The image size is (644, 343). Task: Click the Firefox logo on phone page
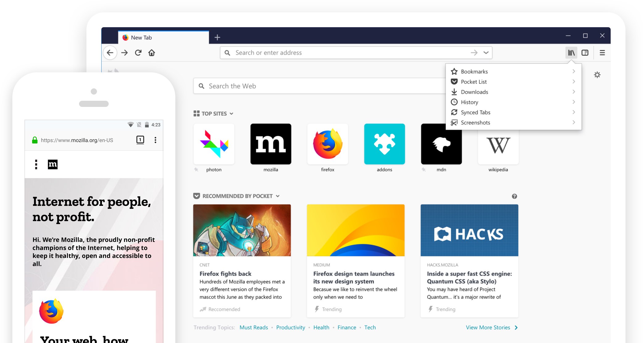51,311
